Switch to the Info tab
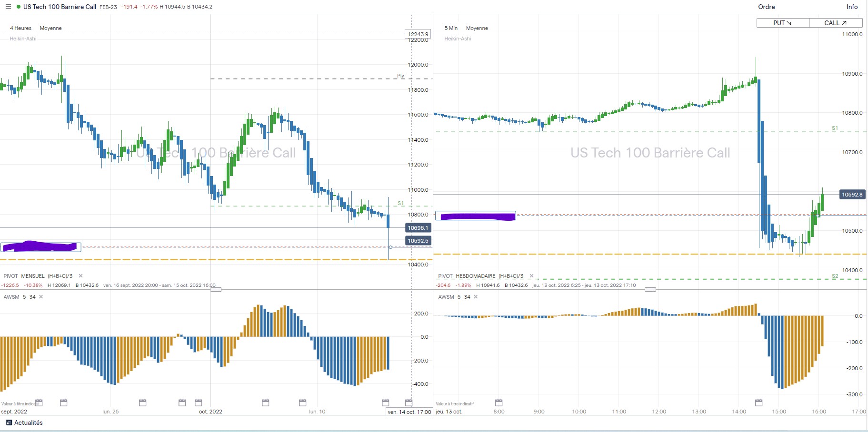The width and height of the screenshot is (868, 432). pos(852,7)
